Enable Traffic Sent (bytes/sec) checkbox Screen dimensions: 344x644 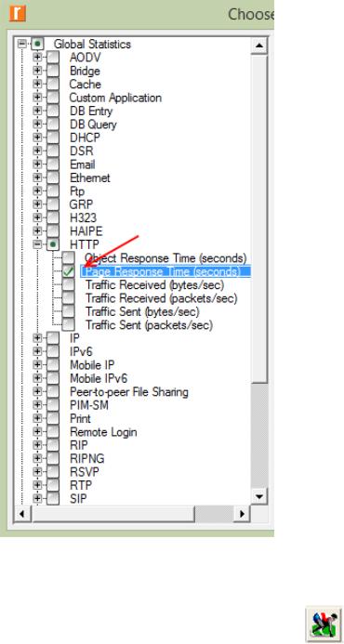tap(68, 311)
